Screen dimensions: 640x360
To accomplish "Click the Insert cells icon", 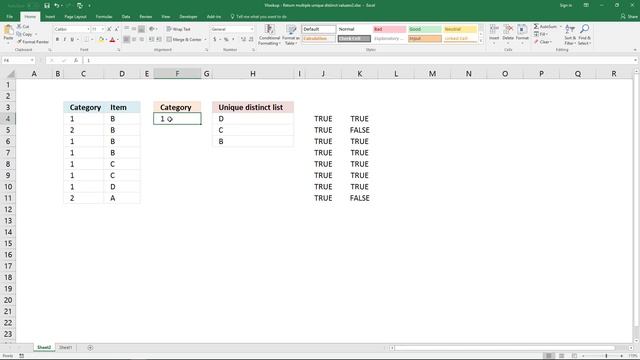I will (494, 29).
